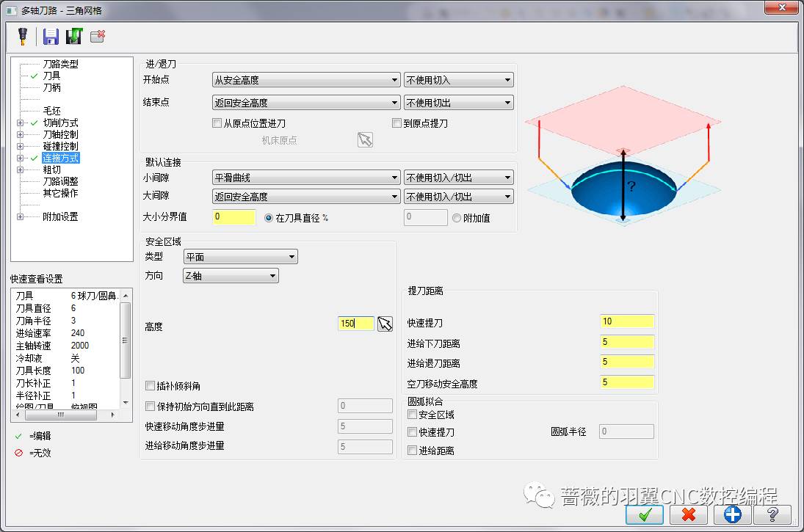Select 毛坯 in tree
The height and width of the screenshot is (532, 804).
52,111
